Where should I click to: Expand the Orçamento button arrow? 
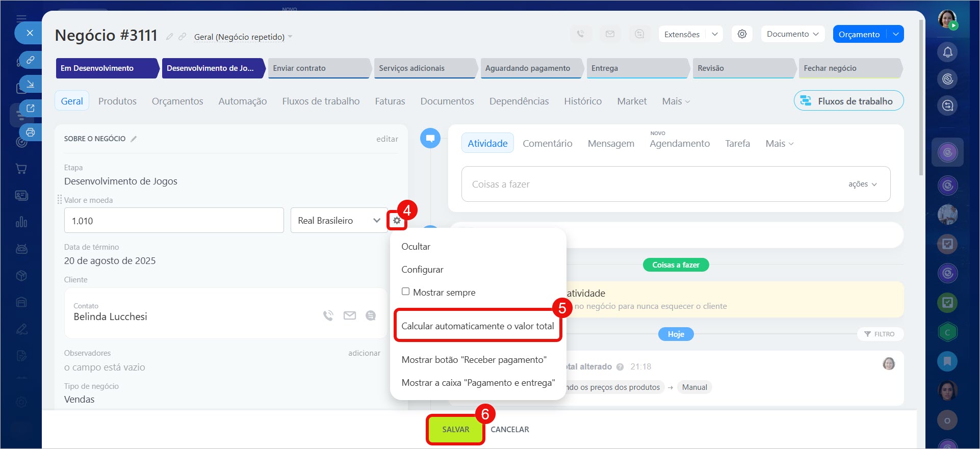[x=896, y=34]
